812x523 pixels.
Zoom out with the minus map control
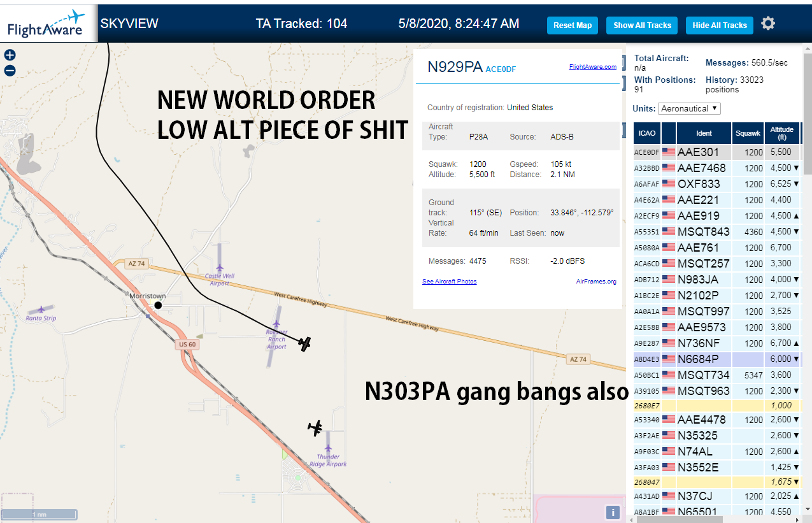coord(10,71)
